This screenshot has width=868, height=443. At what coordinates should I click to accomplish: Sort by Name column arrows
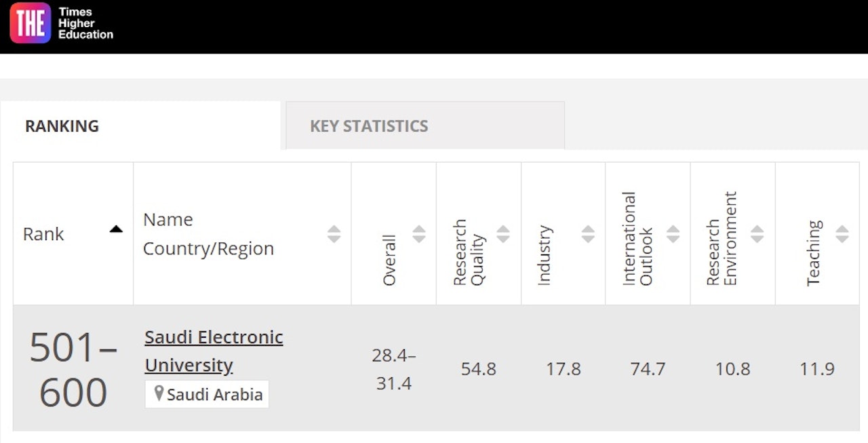(x=334, y=234)
